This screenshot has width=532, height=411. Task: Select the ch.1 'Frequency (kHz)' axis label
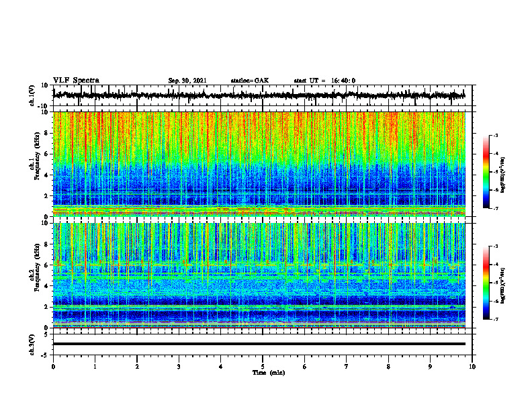(x=37, y=156)
